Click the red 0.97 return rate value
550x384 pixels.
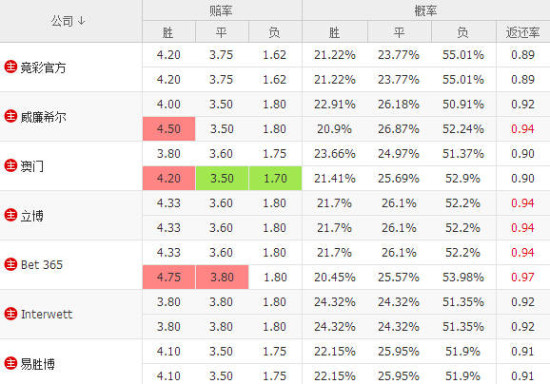point(523,277)
